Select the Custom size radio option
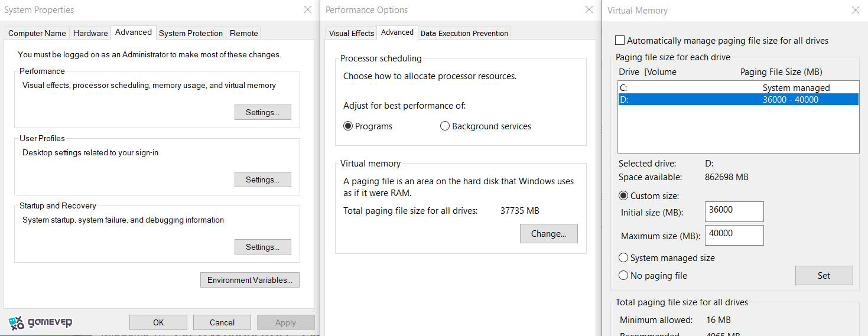Viewport: 868px width, 336px height. click(649, 195)
